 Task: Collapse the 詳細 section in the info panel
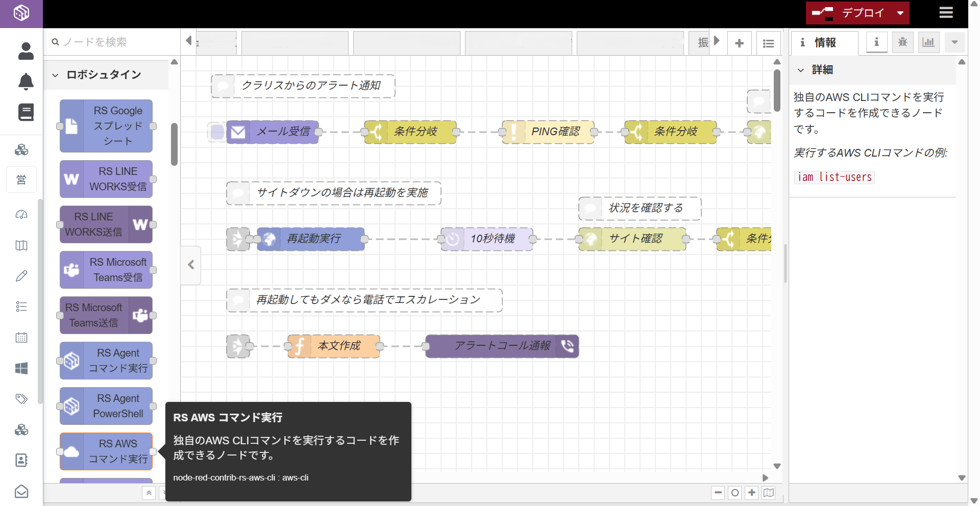pyautogui.click(x=873, y=70)
